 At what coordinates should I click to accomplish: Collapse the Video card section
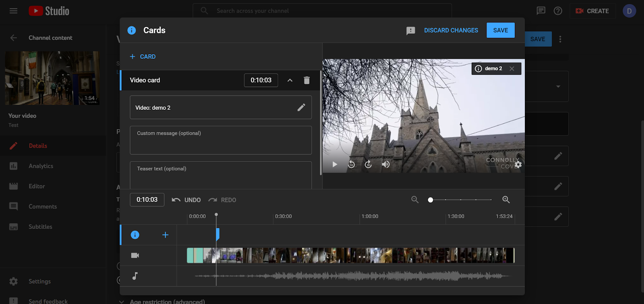(290, 80)
